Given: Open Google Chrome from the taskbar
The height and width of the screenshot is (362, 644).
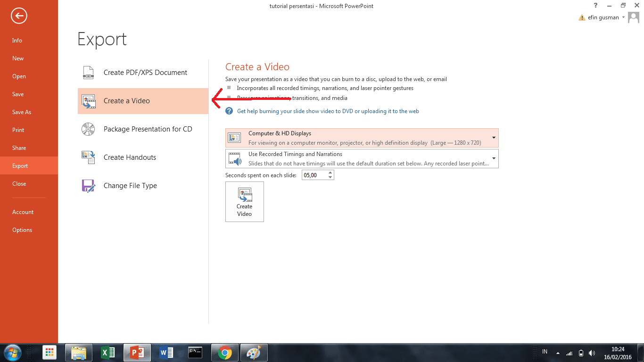Looking at the screenshot, I should pos(225,353).
